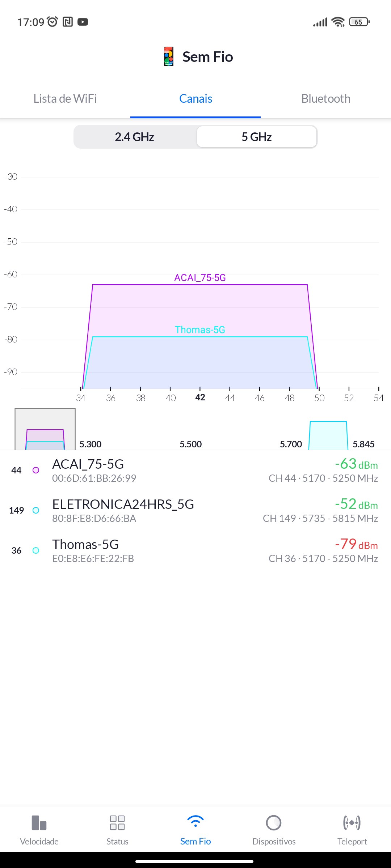The height and width of the screenshot is (868, 391).
Task: Open the Bluetooth tab
Action: click(x=326, y=99)
